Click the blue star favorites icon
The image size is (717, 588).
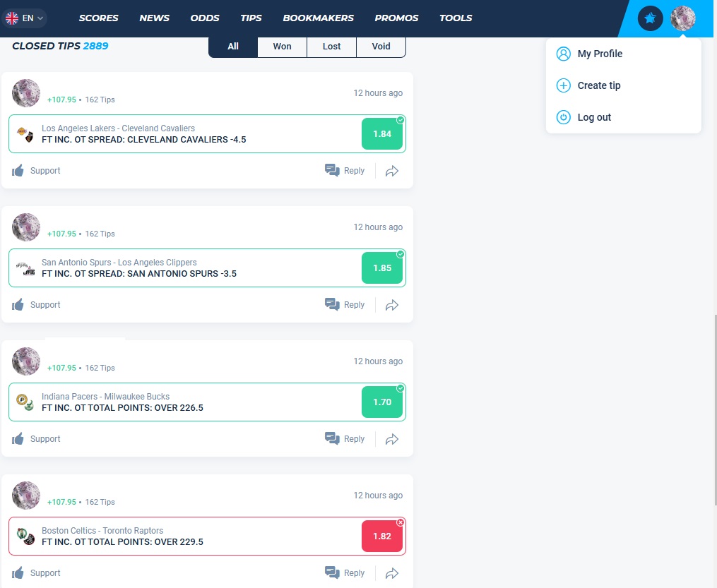coord(650,18)
